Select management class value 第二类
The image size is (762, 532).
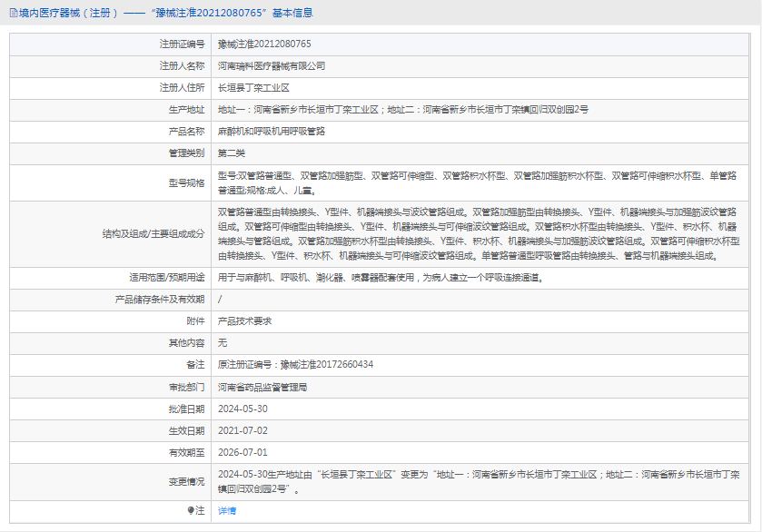click(232, 153)
